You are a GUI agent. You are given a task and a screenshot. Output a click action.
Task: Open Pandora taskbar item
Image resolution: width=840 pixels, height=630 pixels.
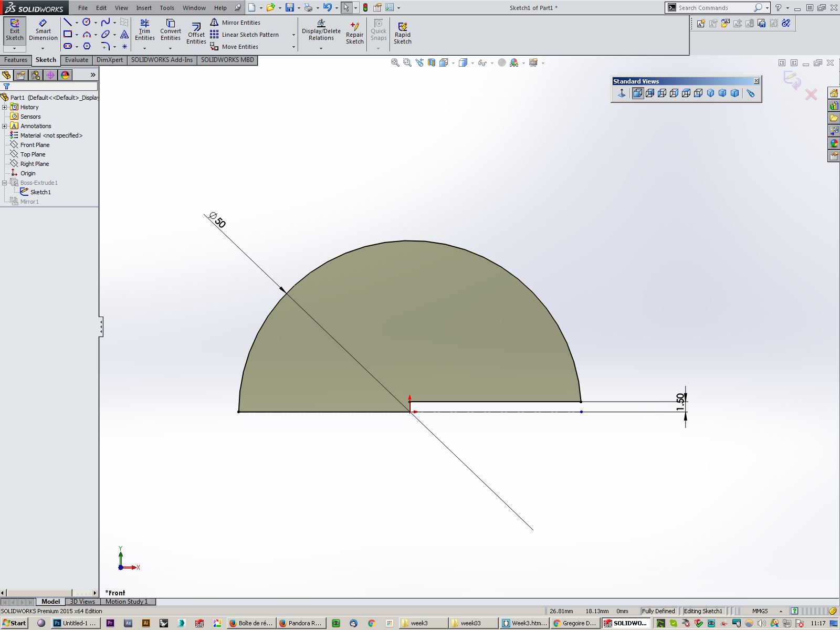point(301,623)
